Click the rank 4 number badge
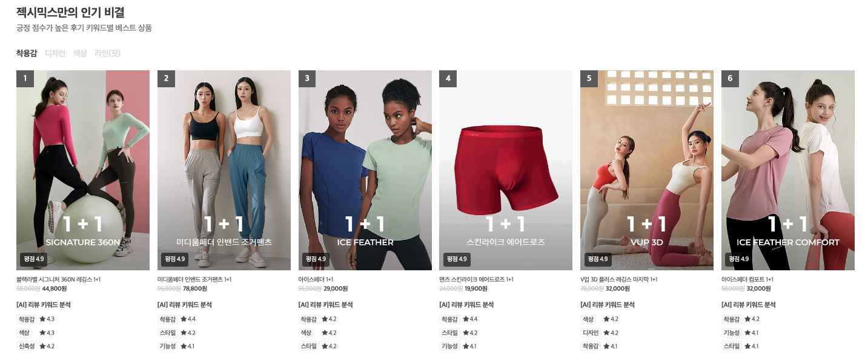Screen dimensions: 868x363 coord(448,79)
